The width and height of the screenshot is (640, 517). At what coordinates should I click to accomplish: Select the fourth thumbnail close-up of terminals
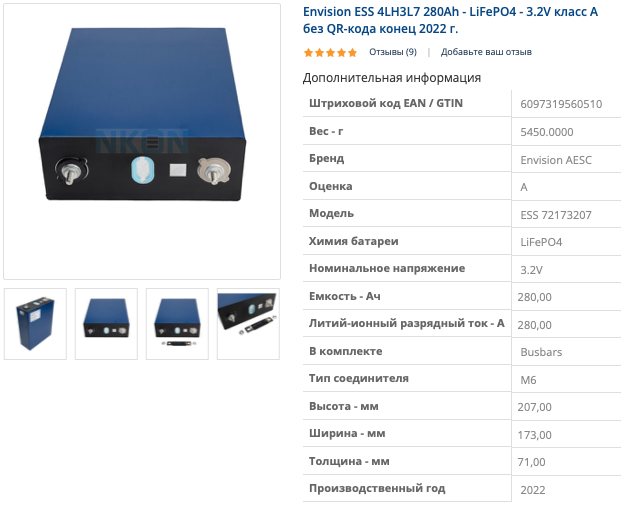pyautogui.click(x=248, y=324)
